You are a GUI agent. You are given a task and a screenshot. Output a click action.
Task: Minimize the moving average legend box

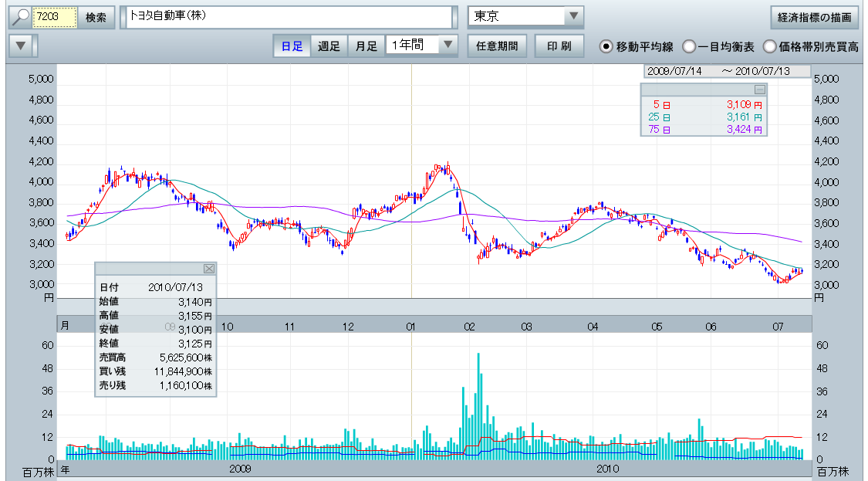(x=759, y=90)
